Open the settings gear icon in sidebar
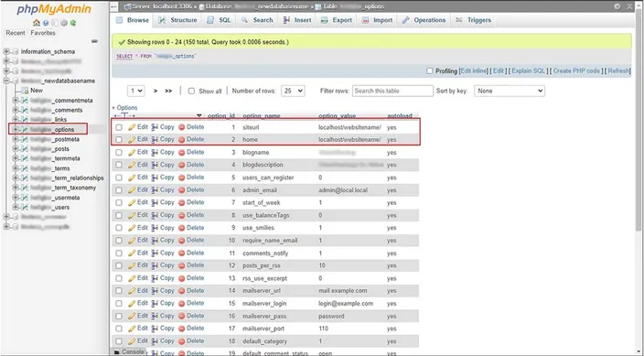This screenshot has width=644, height=356. [x=64, y=23]
